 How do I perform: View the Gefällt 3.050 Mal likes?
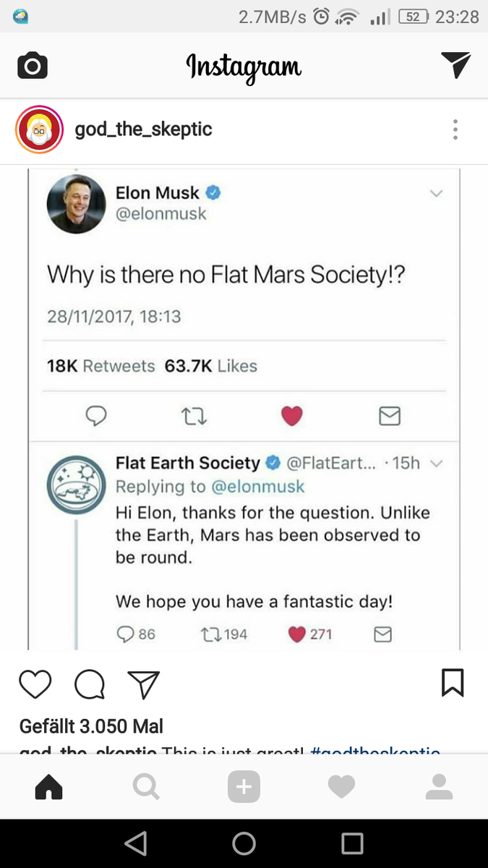click(91, 726)
